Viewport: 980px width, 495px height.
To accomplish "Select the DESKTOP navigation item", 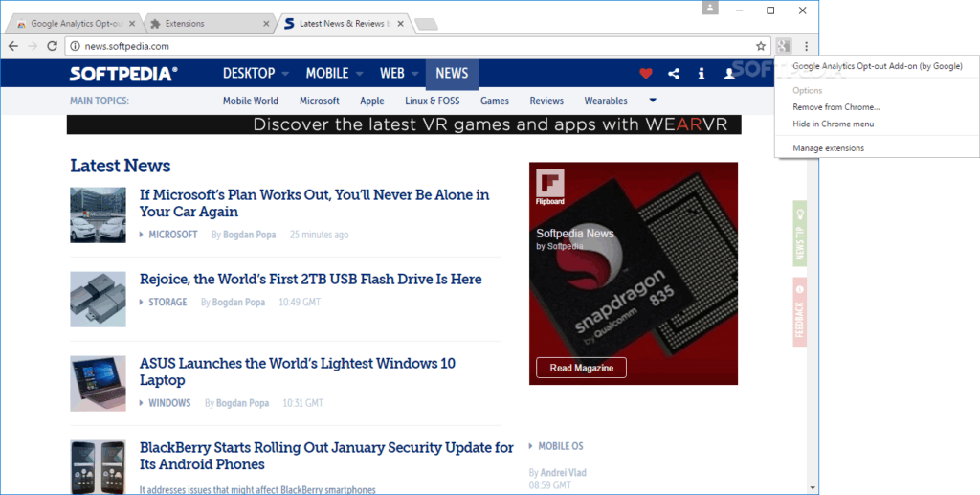I will click(x=249, y=74).
